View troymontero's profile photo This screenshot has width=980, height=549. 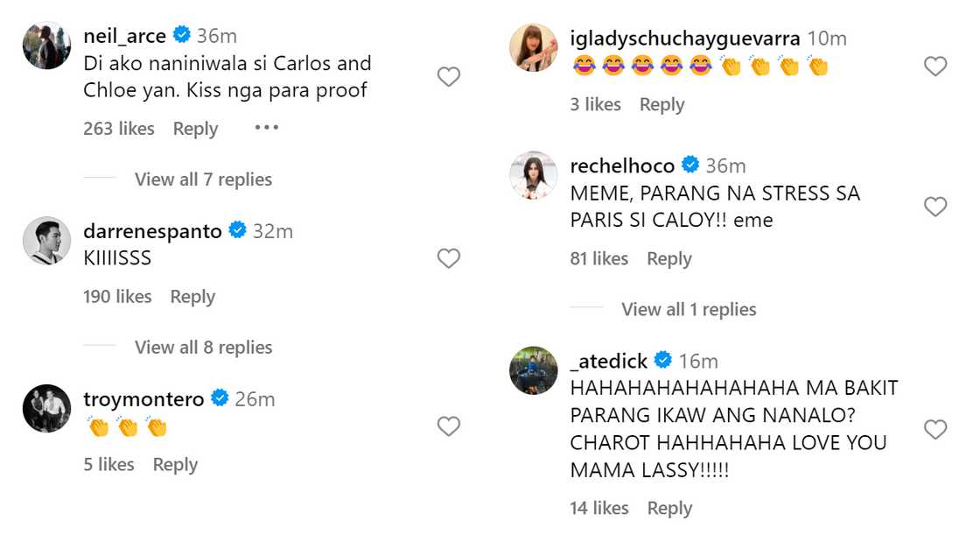[46, 408]
